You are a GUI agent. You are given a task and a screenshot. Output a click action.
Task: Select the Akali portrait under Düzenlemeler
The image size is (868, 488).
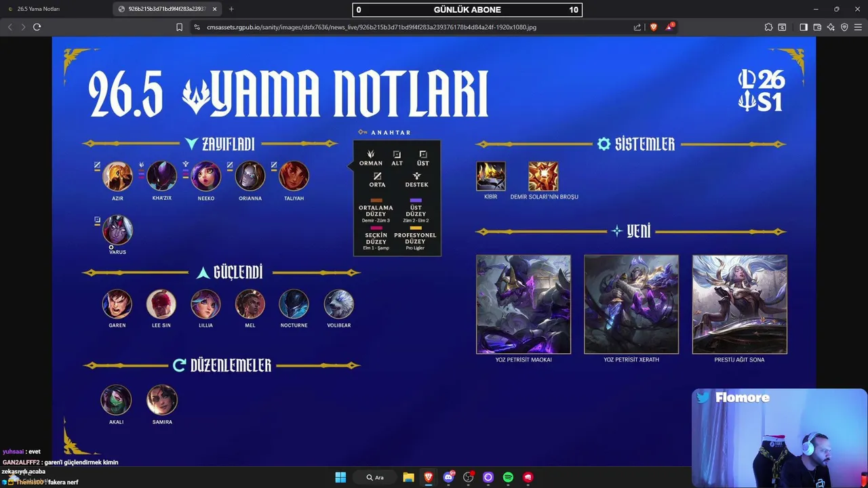click(116, 400)
